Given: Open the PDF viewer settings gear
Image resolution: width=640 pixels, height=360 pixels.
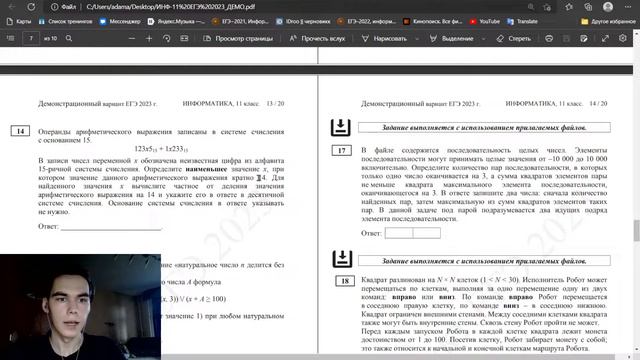Looking at the screenshot, I should tap(622, 38).
